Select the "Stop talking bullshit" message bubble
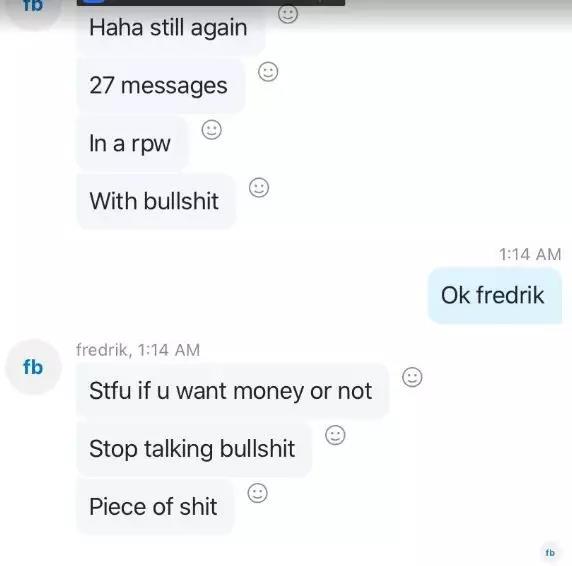The height and width of the screenshot is (566, 572). [x=194, y=449]
